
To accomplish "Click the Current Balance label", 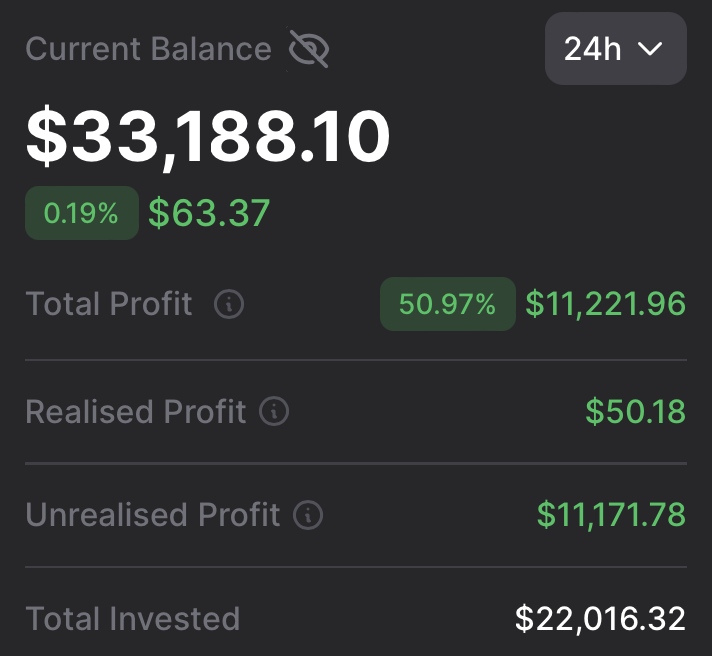I will tap(148, 49).
